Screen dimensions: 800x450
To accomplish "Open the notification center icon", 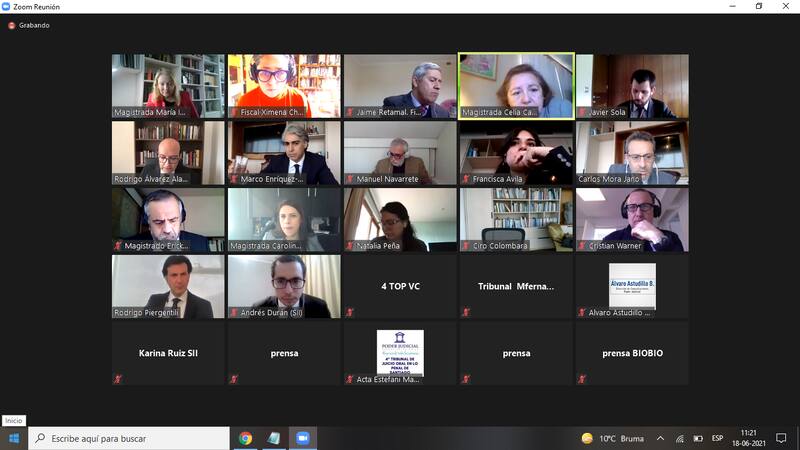I will [784, 438].
